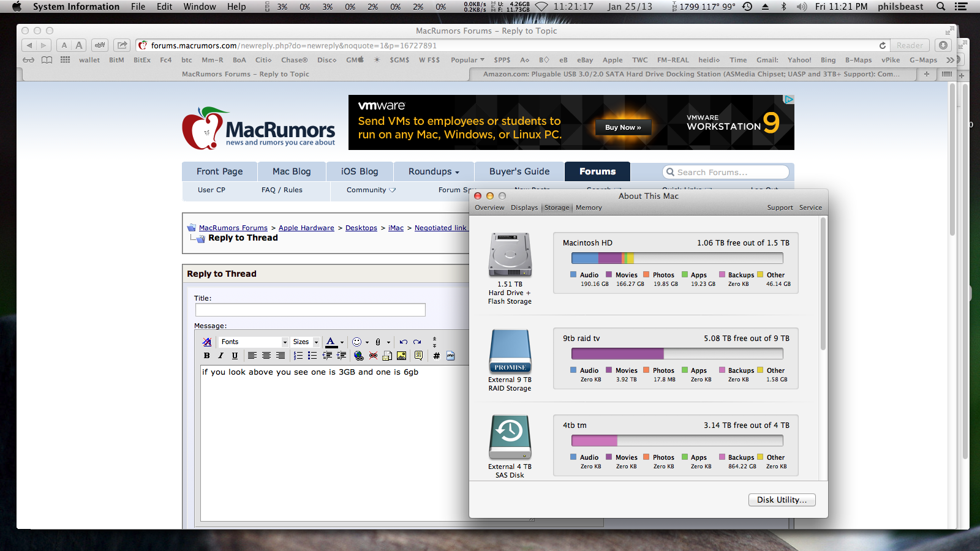Open the iOS Blog tab
980x551 pixels.
pos(360,171)
